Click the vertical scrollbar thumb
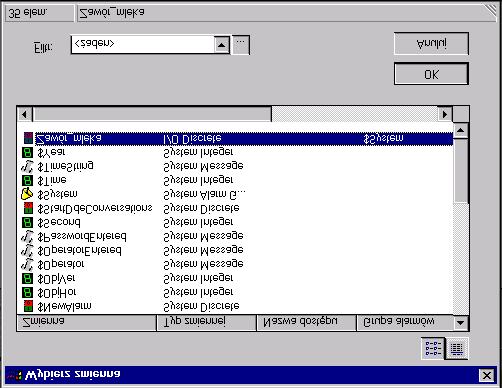This screenshot has height=388, width=502. coord(461,170)
